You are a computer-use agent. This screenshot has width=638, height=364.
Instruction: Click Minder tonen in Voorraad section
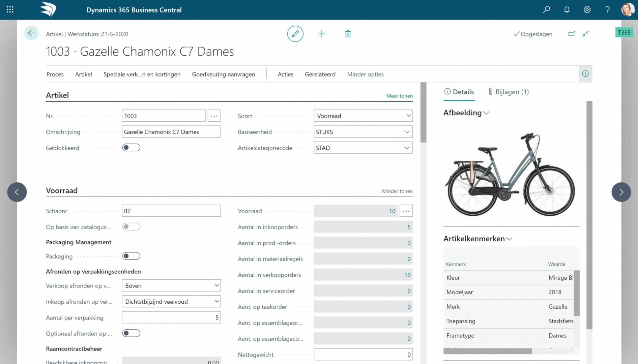point(397,191)
